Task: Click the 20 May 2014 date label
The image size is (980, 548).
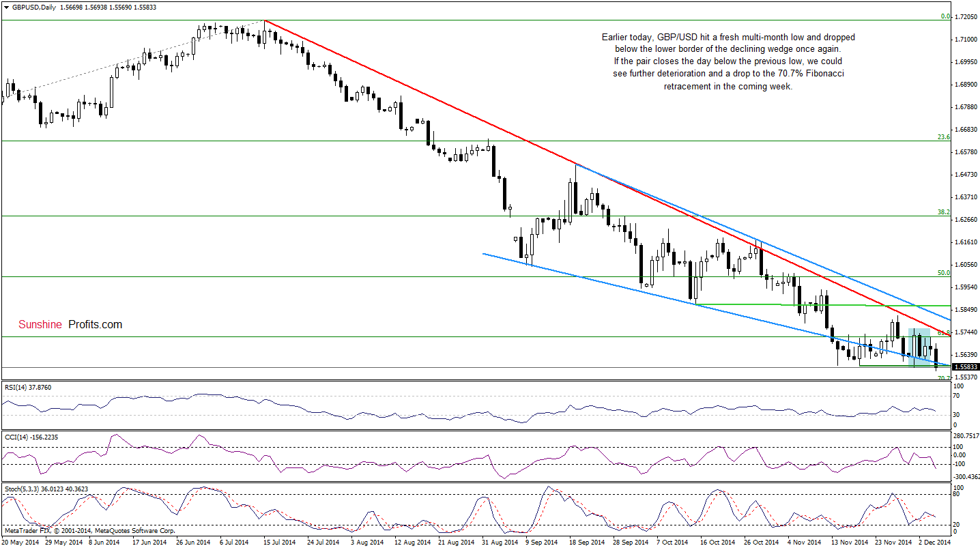Action: (x=20, y=542)
